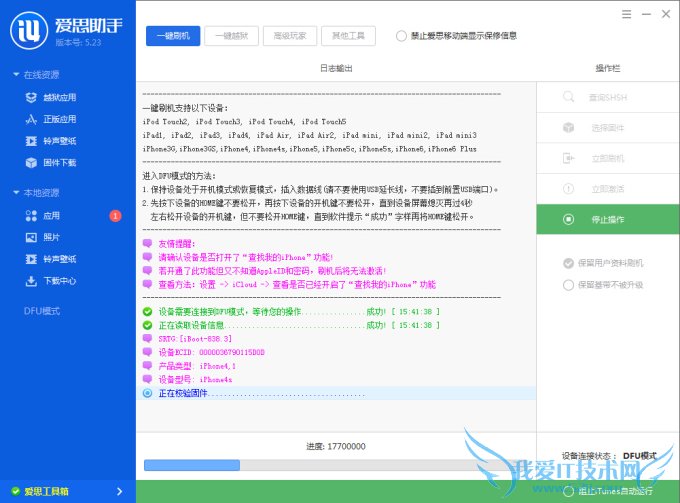Open 下载中心 download icon

(31, 281)
